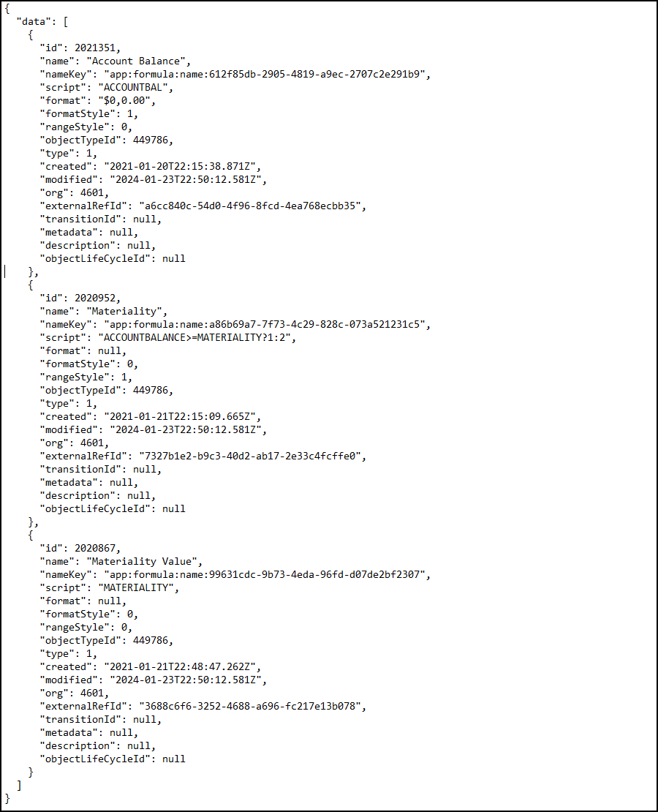Click the name "Materiality Value"
This screenshot has height=812, width=658.
pyautogui.click(x=142, y=561)
